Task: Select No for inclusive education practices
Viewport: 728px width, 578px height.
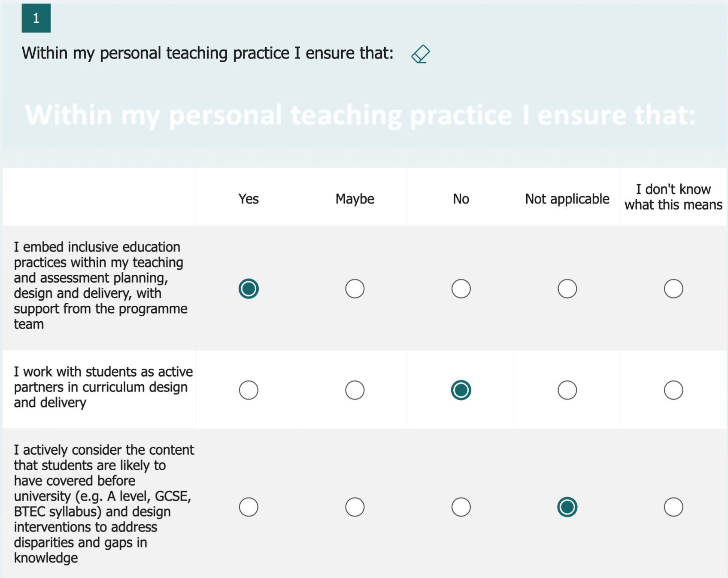Action: tap(461, 289)
